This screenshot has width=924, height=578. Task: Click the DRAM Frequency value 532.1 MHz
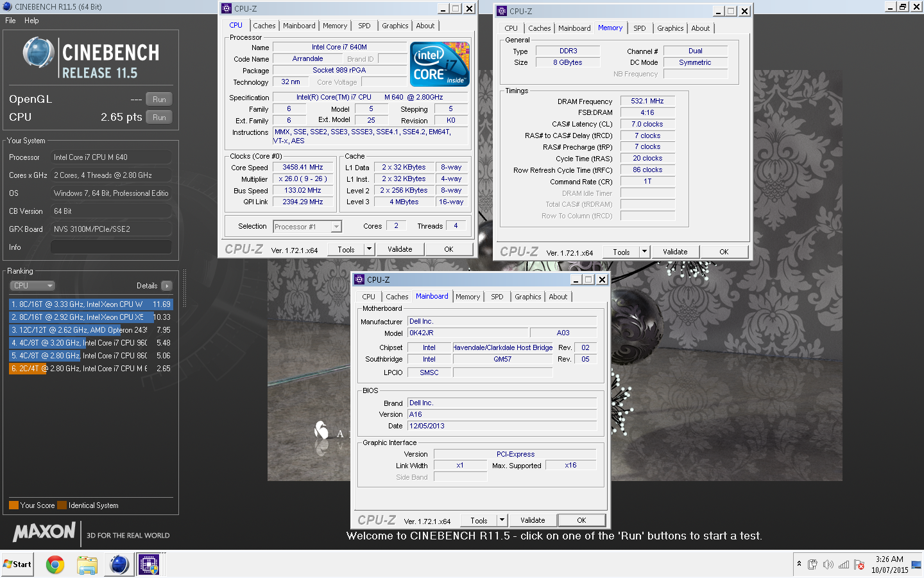[647, 101]
